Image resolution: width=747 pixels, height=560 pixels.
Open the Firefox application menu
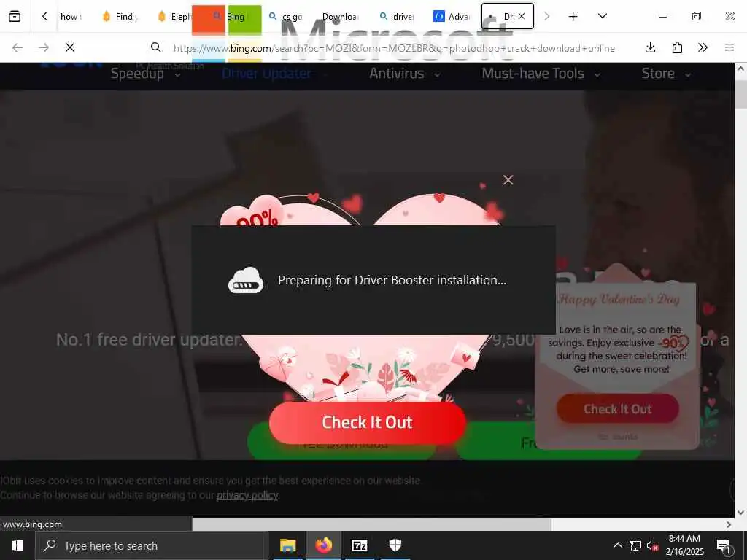(x=729, y=47)
